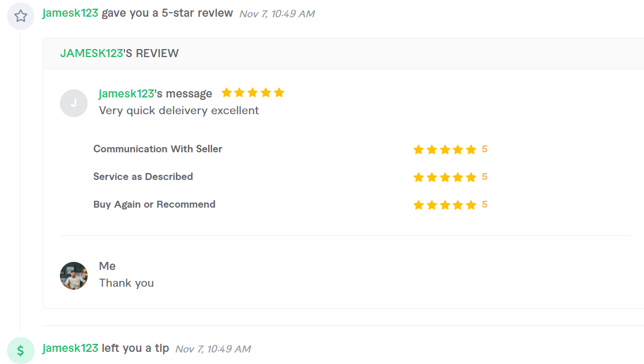This screenshot has width=644, height=364.
Task: Click a star in the Service as Described rating
Action: tap(445, 177)
